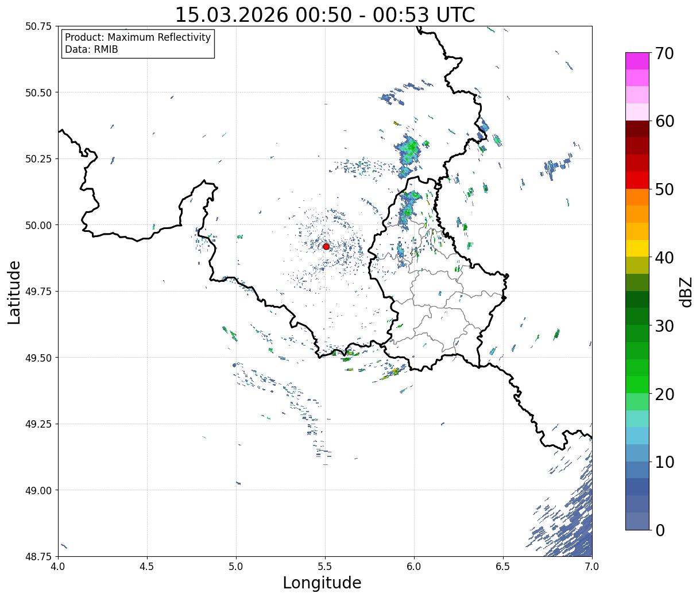Screen dimensions: 700x597
Task: Click colorbar tick label 30
Action: pos(664,326)
